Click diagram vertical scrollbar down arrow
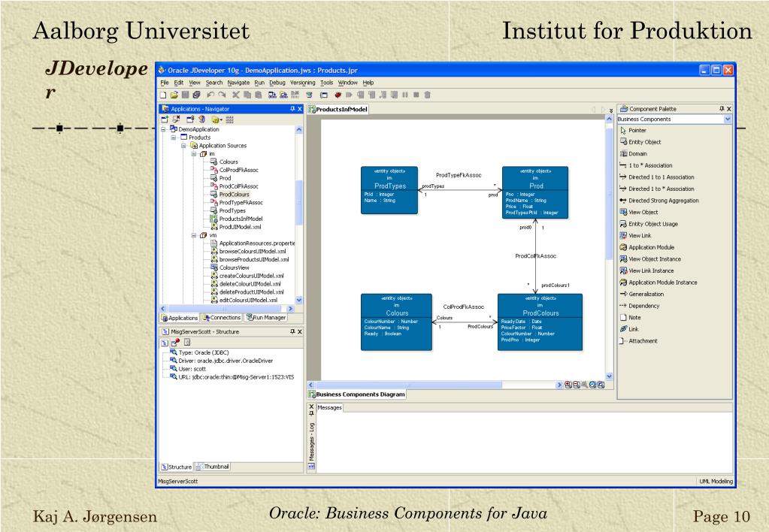The image size is (769, 532). [x=609, y=376]
